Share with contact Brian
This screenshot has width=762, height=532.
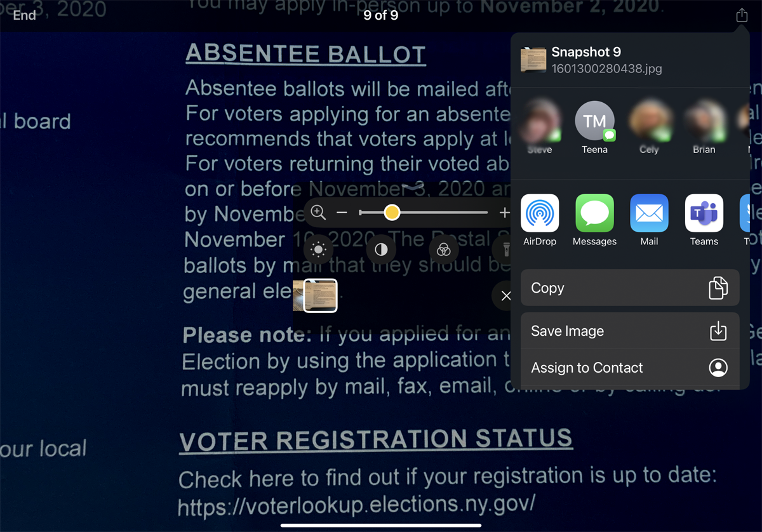pyautogui.click(x=704, y=128)
